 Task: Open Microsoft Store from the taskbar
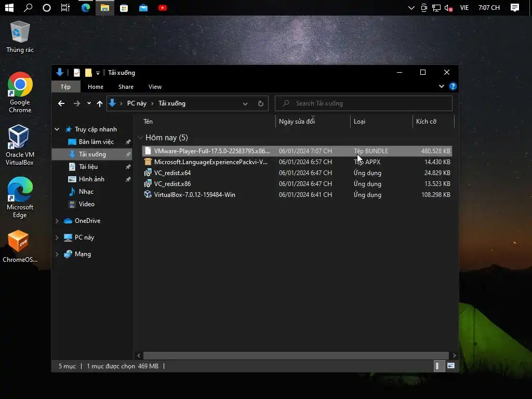click(124, 8)
